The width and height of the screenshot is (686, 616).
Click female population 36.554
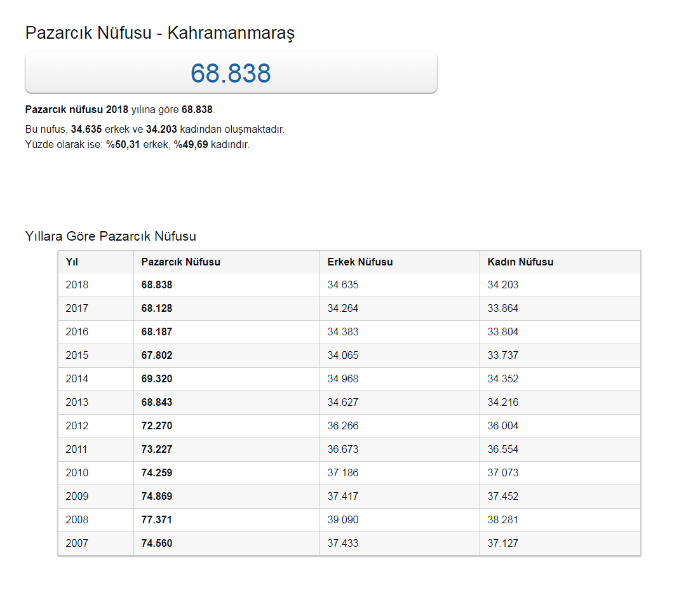503,450
